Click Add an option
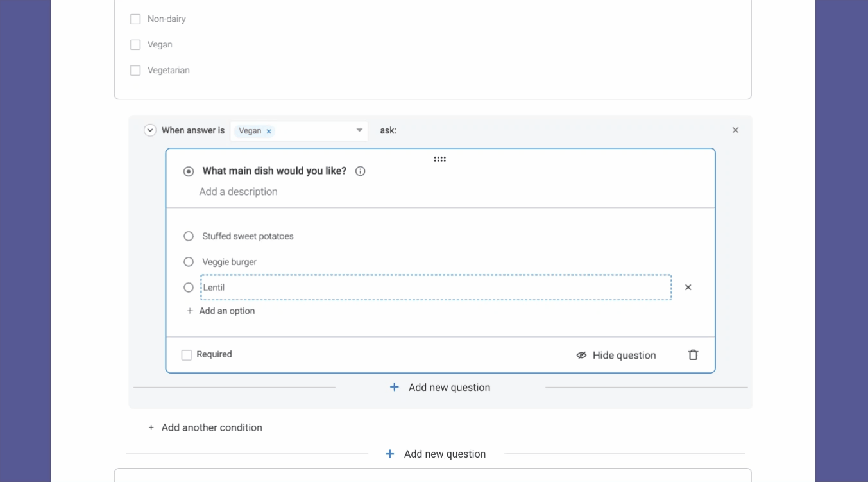Viewport: 868px width, 482px height. pos(221,311)
